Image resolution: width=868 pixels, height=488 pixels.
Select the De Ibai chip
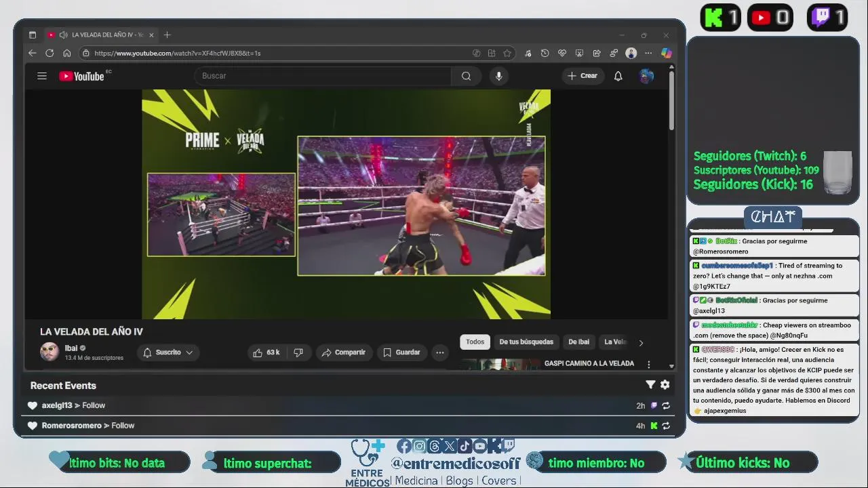click(x=578, y=342)
